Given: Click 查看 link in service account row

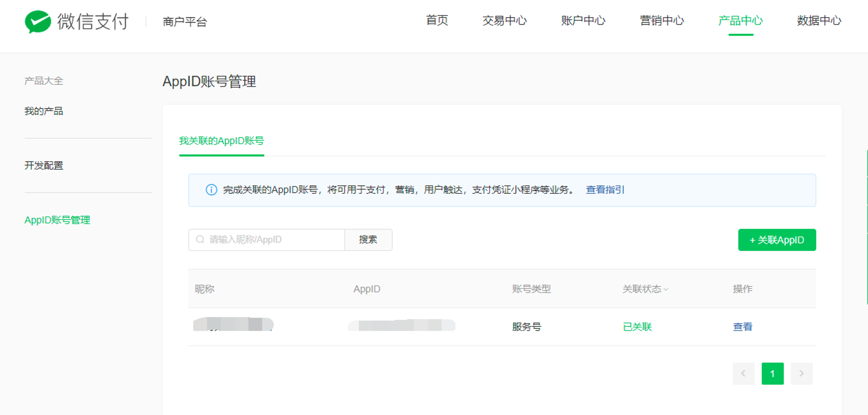Looking at the screenshot, I should [743, 327].
